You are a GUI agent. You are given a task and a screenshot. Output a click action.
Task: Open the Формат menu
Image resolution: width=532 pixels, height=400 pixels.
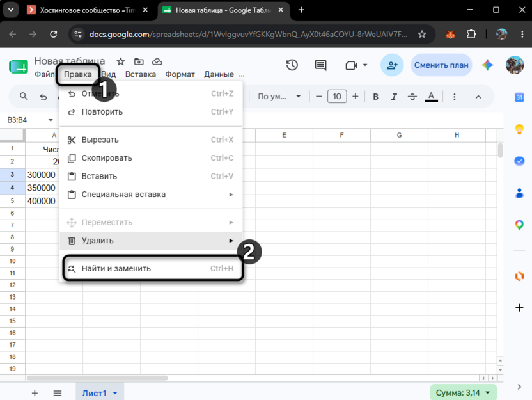click(x=180, y=74)
